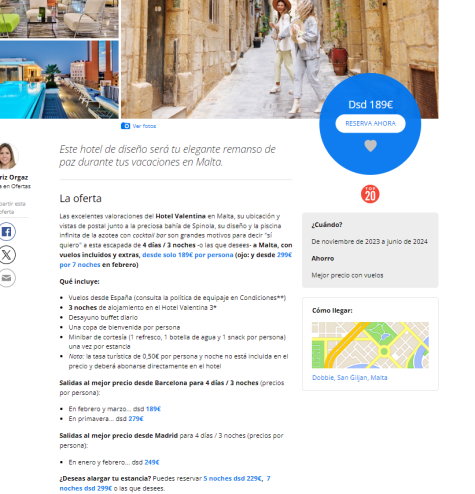Click the Dobbie, San Giljan, Malta address link
Image resolution: width=475 pixels, height=494 pixels.
pyautogui.click(x=350, y=378)
